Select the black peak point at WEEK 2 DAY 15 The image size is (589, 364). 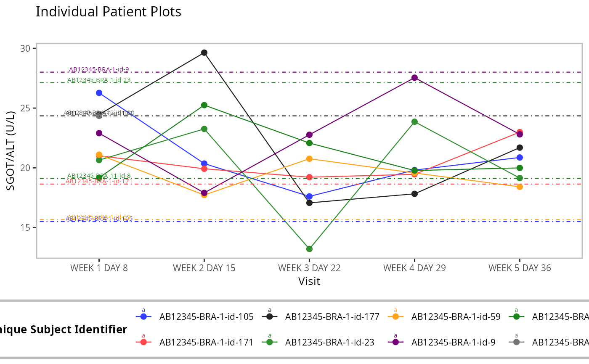(204, 53)
